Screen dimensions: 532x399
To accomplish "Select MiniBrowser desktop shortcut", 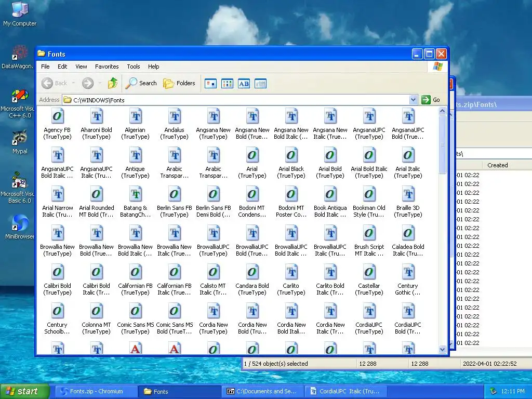I will 20,227.
